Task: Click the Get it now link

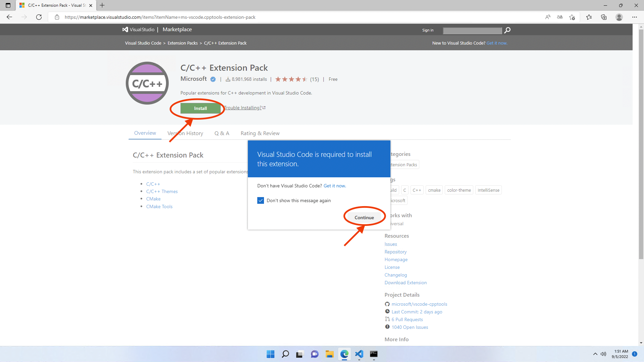Action: tap(334, 185)
